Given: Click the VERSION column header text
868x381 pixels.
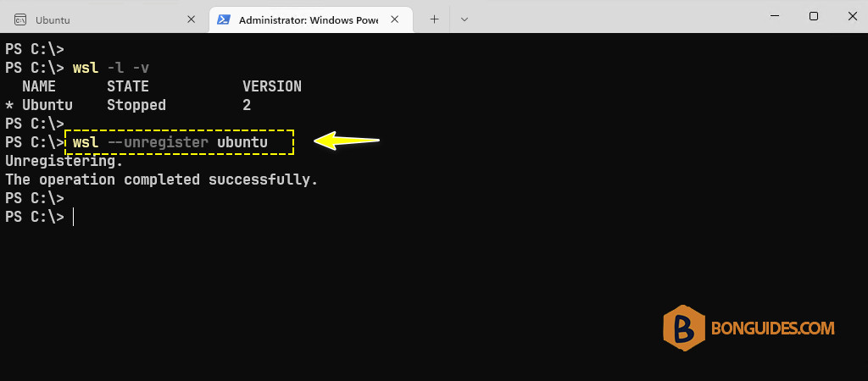Looking at the screenshot, I should (x=272, y=86).
